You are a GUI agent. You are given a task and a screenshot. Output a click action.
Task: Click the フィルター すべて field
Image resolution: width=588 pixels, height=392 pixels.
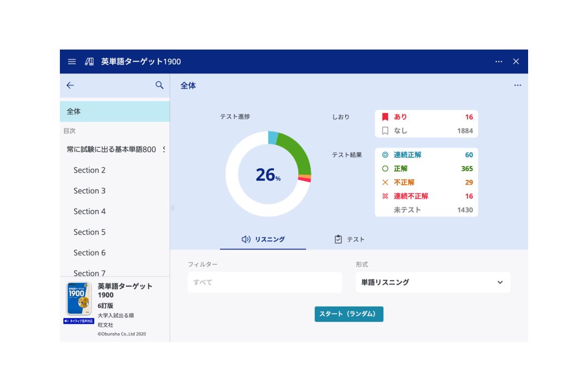[x=265, y=283]
